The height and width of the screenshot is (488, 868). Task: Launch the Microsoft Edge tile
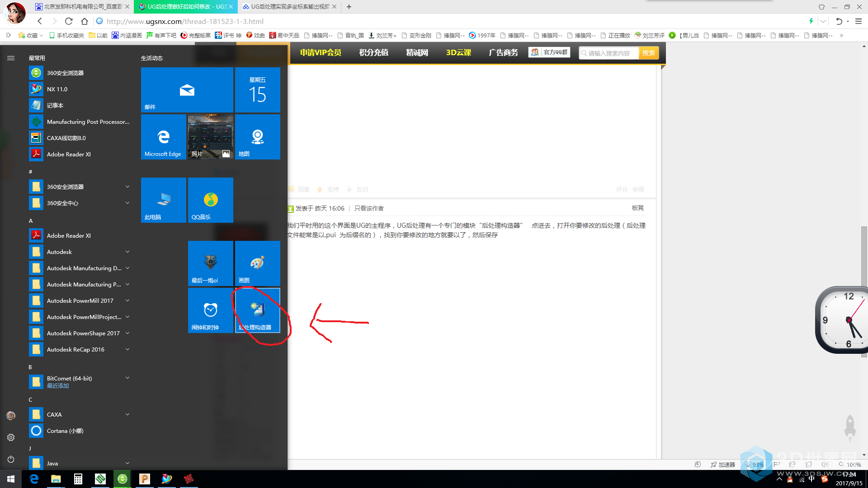[x=163, y=137]
